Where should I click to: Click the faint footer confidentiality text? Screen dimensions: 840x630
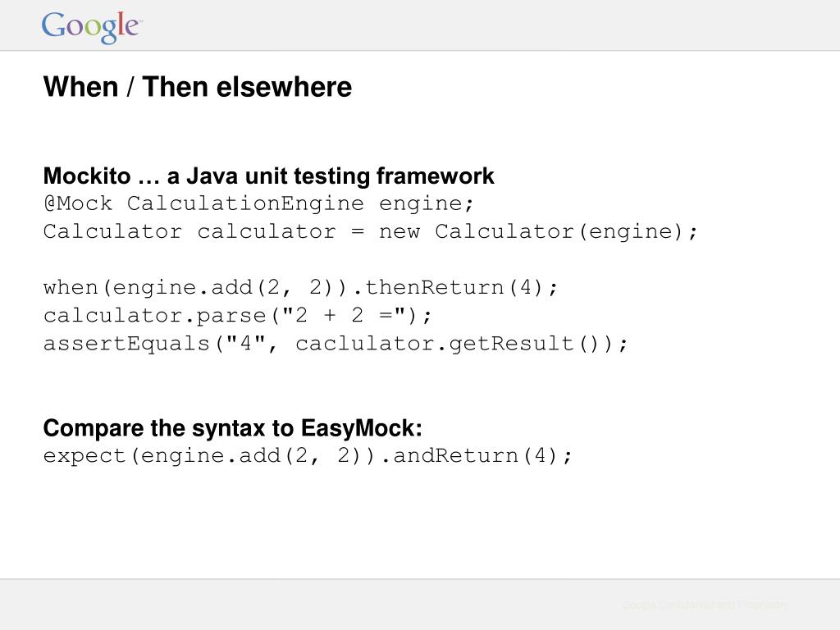coord(705,605)
